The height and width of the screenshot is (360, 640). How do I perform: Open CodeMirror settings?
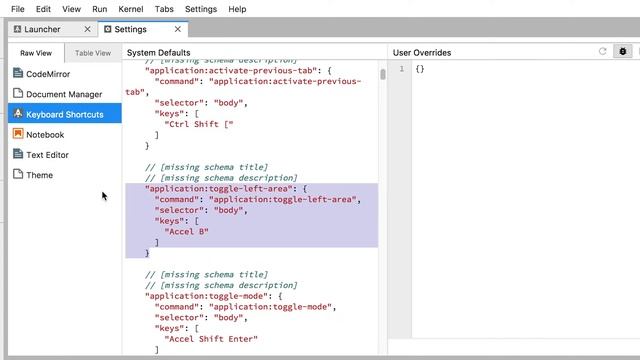[65, 74]
